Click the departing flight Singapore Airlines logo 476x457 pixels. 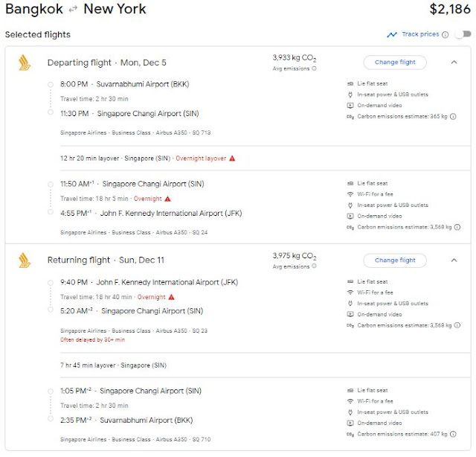click(x=25, y=63)
